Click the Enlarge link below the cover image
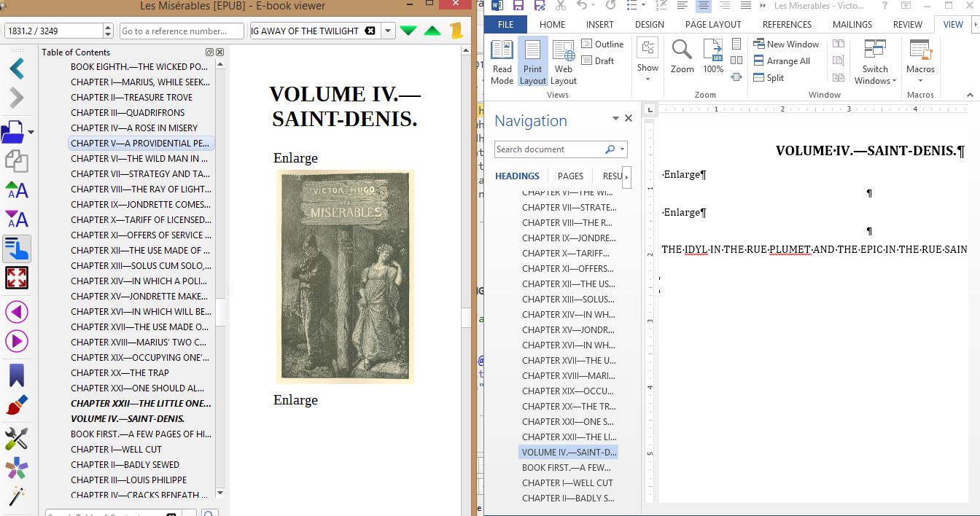The height and width of the screenshot is (516, 980). pos(295,400)
